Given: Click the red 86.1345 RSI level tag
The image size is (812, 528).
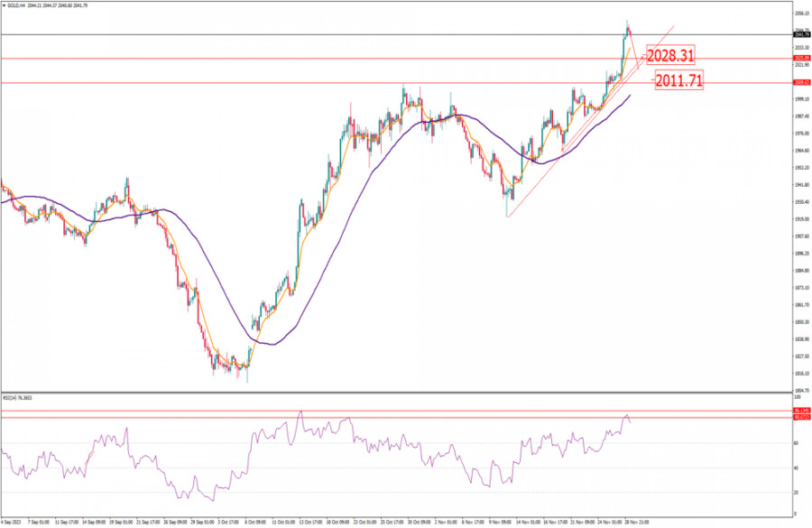Looking at the screenshot, I should pos(799,411).
